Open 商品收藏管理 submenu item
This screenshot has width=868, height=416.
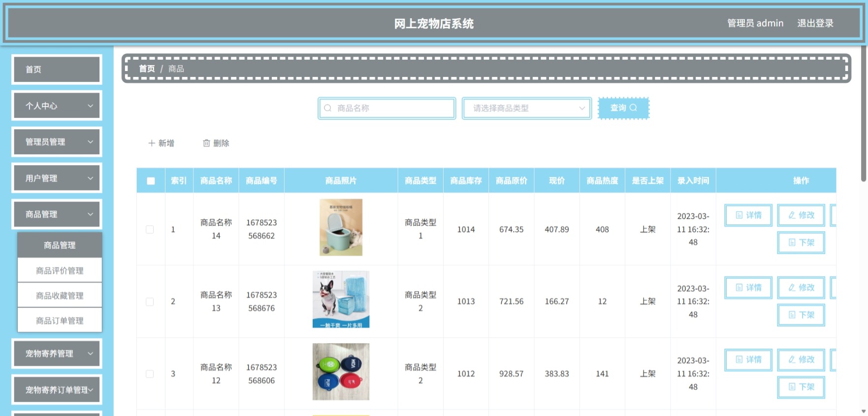pos(60,295)
